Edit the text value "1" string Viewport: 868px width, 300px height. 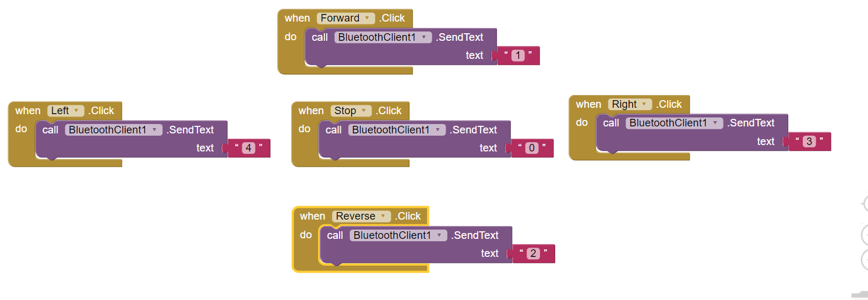[x=518, y=56]
